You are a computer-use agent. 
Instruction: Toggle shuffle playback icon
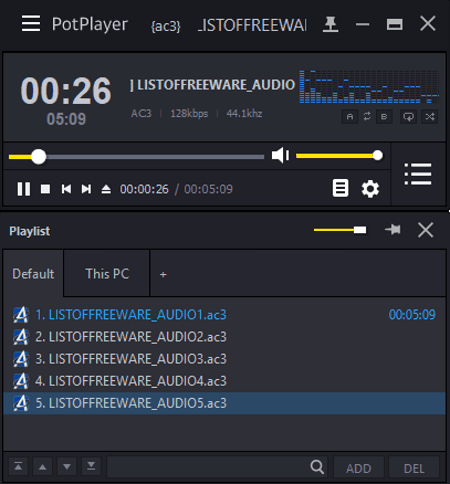pos(430,117)
